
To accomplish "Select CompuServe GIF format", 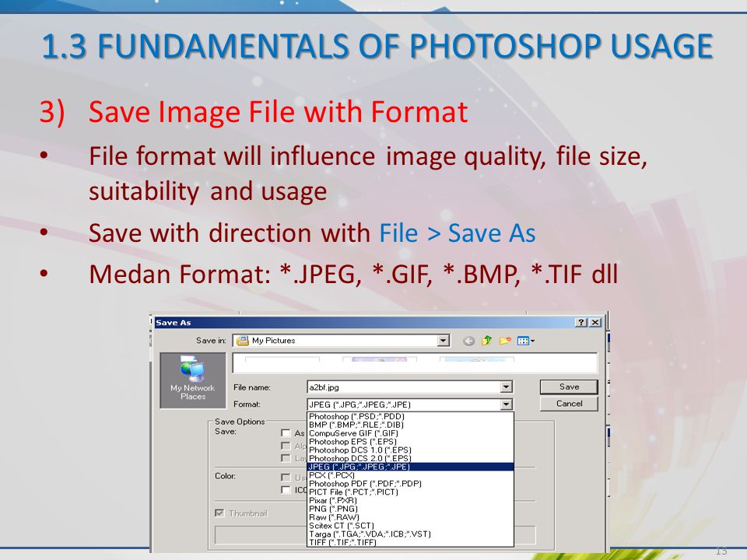I will 410,433.
